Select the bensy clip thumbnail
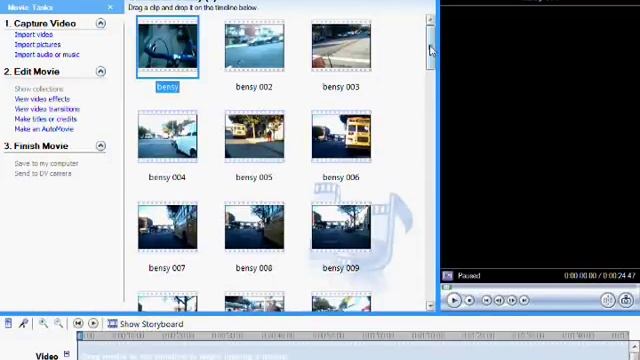 coord(168,47)
